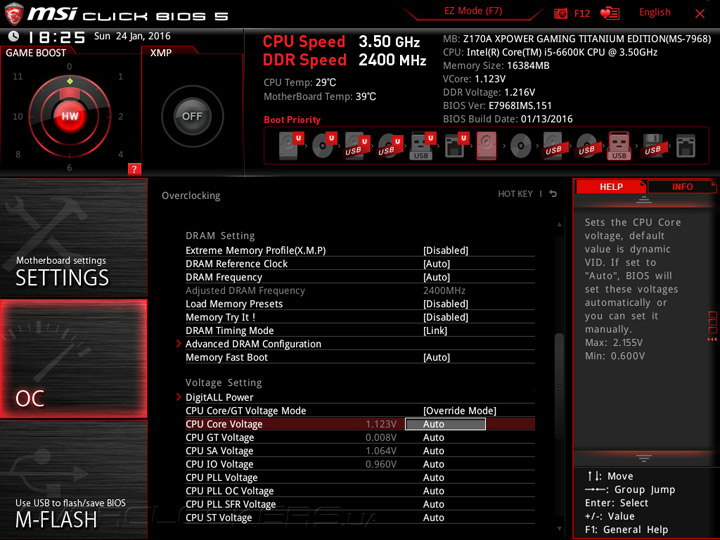Image resolution: width=720 pixels, height=540 pixels.
Task: Switch to EZ Mode (F7)
Action: 473,11
